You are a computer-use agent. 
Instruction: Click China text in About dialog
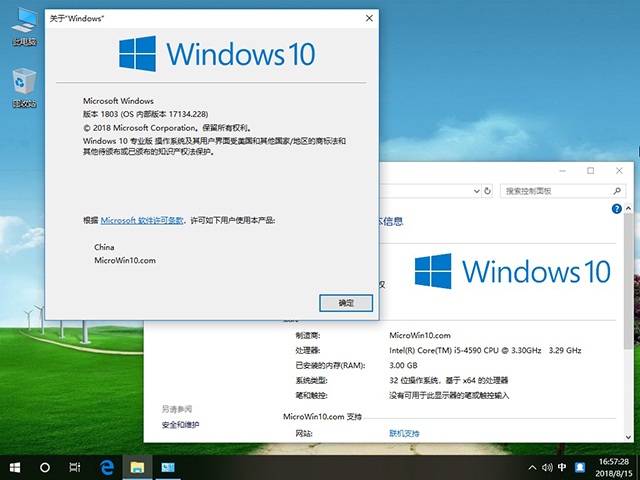click(x=104, y=247)
